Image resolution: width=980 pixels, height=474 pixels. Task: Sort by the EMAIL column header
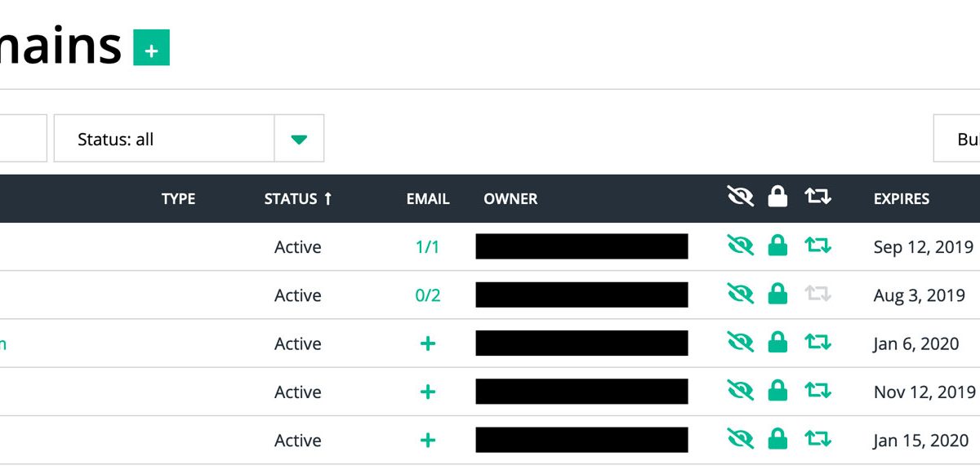tap(428, 198)
